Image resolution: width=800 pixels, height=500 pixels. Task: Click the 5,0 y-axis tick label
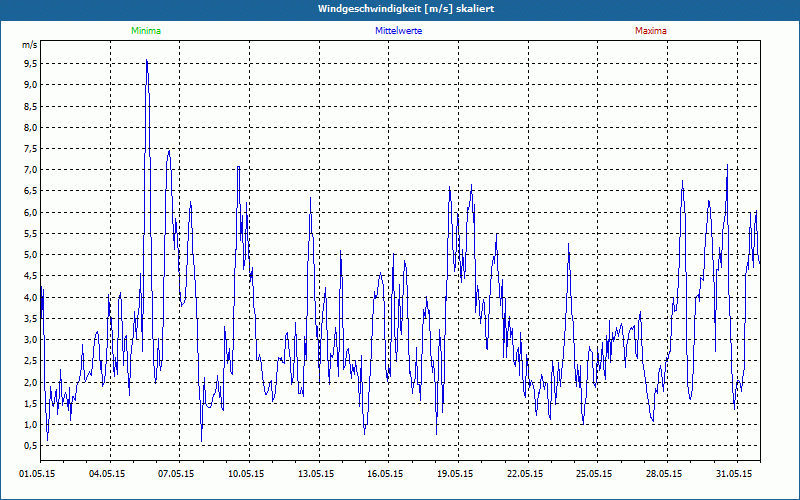tap(30, 255)
